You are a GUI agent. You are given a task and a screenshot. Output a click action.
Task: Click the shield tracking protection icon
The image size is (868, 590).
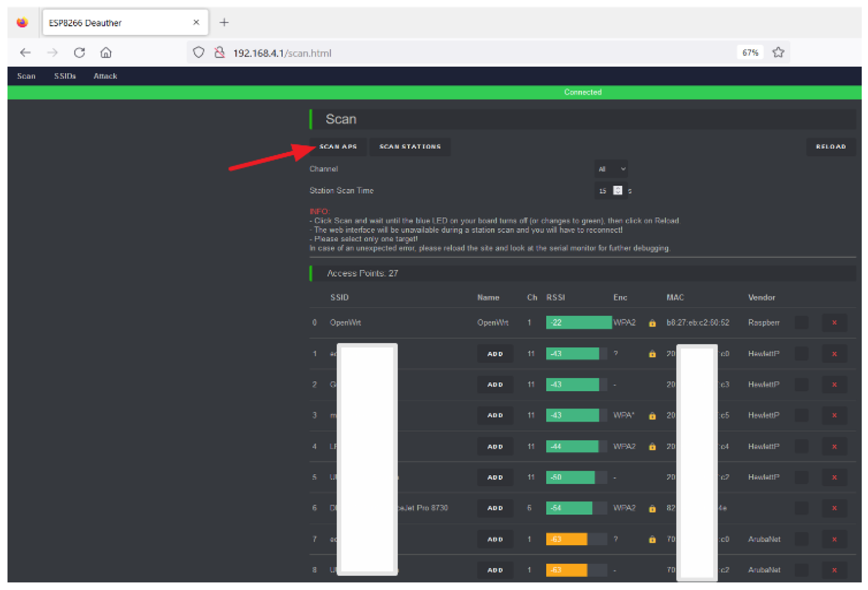[198, 53]
